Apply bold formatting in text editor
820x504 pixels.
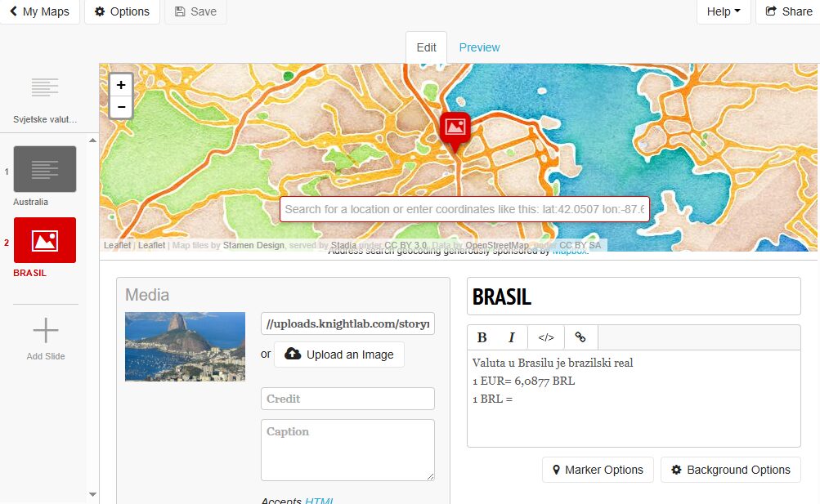(x=482, y=337)
